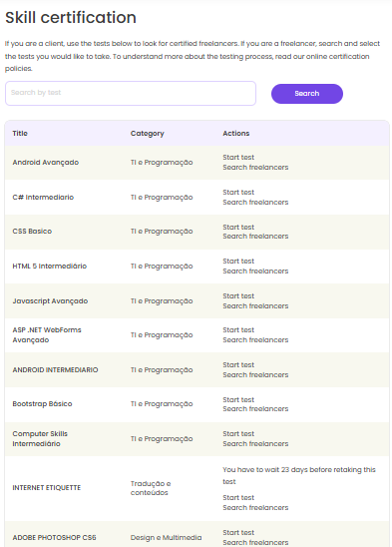This screenshot has width=392, height=547.
Task: Click the Title column header
Action: [x=20, y=134]
